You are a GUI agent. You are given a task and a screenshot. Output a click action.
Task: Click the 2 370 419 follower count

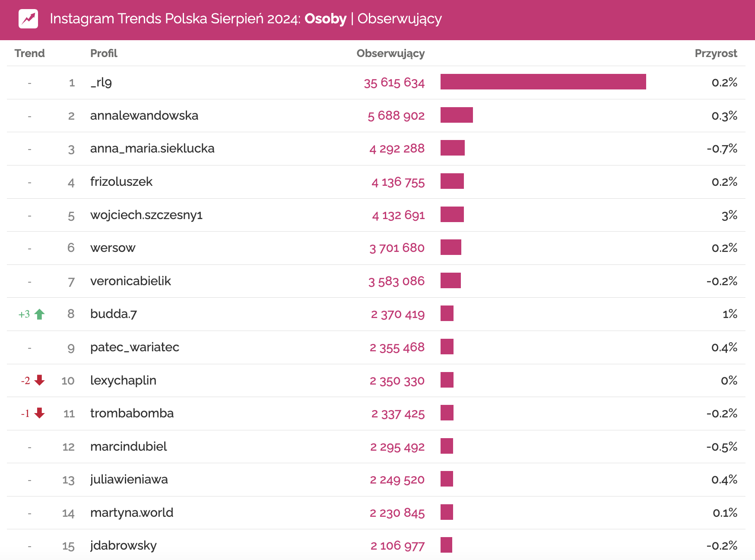(x=397, y=314)
